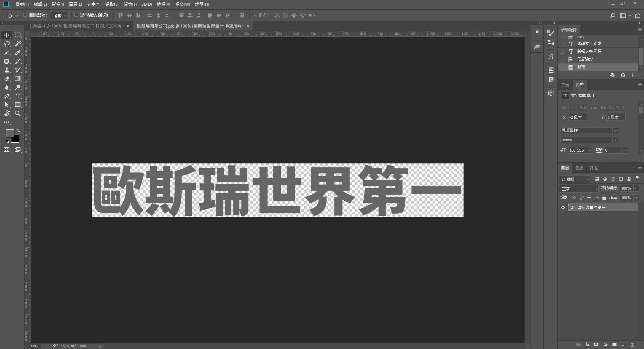Image resolution: width=644 pixels, height=349 pixels.
Task: Select the Rectangular Marquee tool
Action: [x=18, y=35]
